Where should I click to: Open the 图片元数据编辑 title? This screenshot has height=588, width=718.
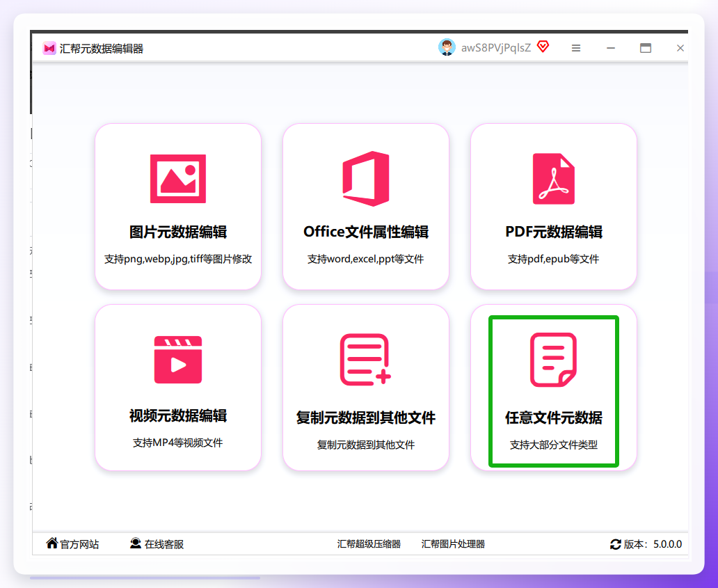[x=178, y=232]
